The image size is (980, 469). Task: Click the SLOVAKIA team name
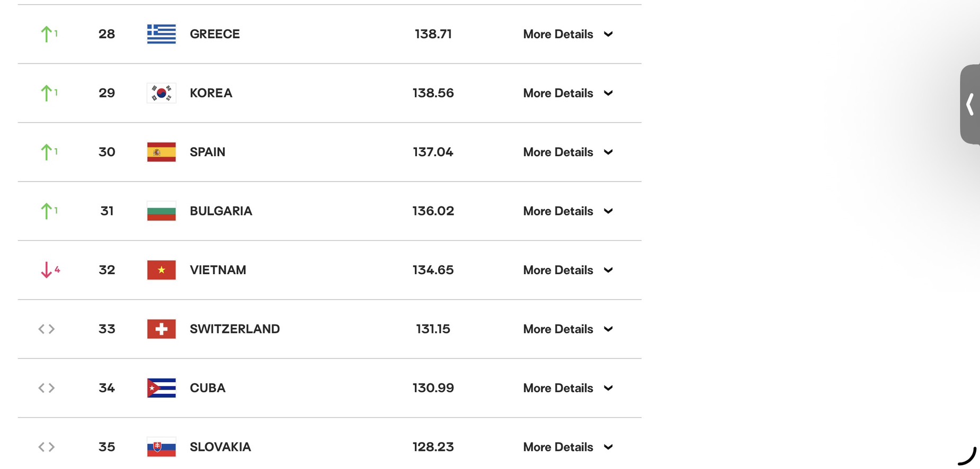(x=220, y=447)
